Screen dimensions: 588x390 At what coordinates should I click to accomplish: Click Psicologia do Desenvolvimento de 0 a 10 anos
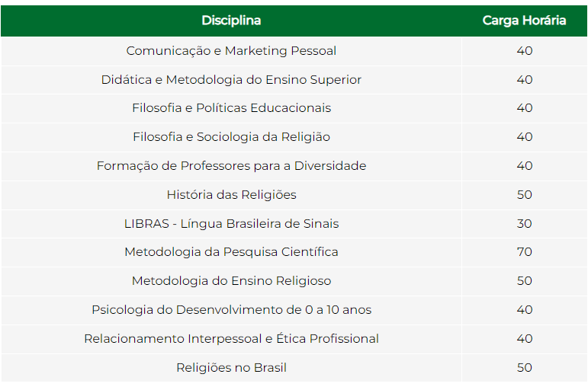coord(231,310)
